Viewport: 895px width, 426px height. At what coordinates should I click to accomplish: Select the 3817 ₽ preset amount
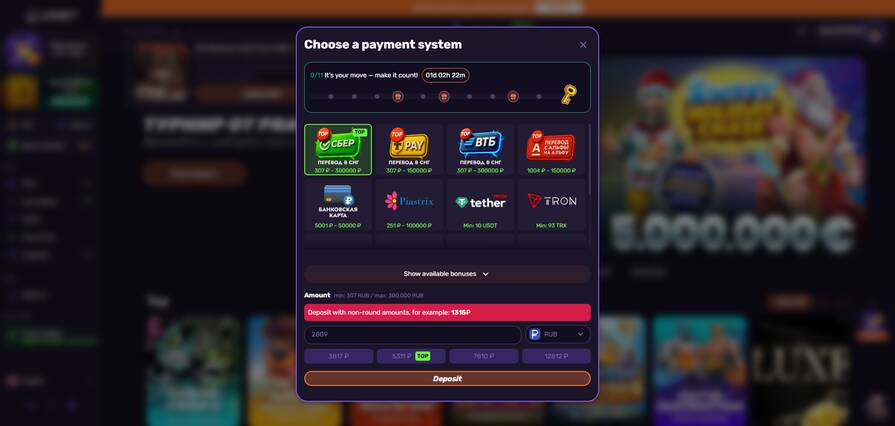pyautogui.click(x=338, y=356)
